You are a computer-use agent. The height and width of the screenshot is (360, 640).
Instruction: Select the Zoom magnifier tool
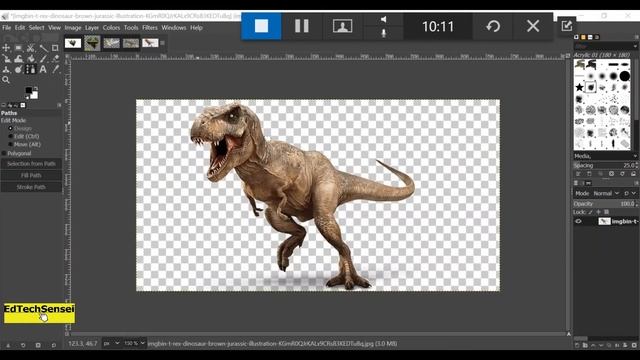pyautogui.click(x=6, y=80)
